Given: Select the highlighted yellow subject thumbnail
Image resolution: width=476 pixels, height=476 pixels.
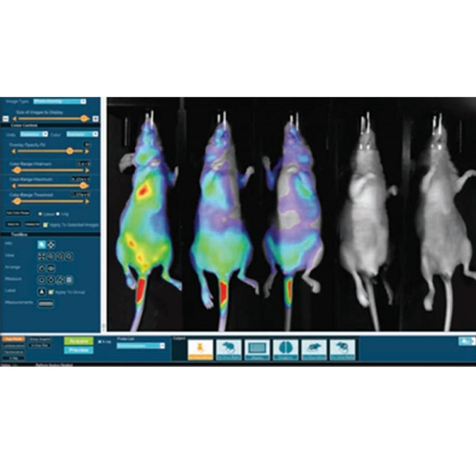Looking at the screenshot, I should [200, 348].
